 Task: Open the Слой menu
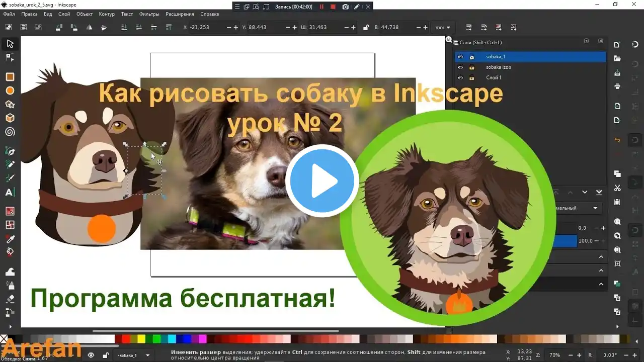(64, 14)
